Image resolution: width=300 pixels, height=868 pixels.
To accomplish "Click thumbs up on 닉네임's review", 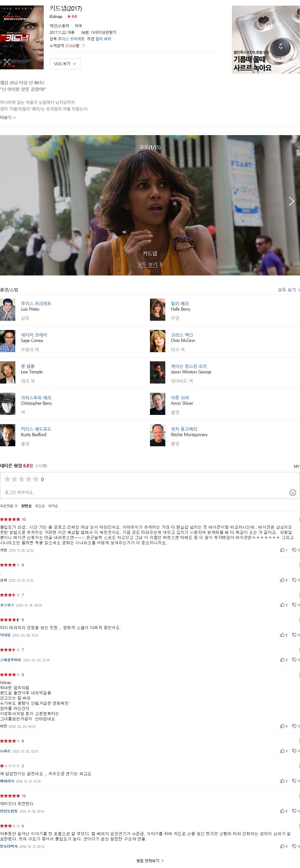I will 282,635.
